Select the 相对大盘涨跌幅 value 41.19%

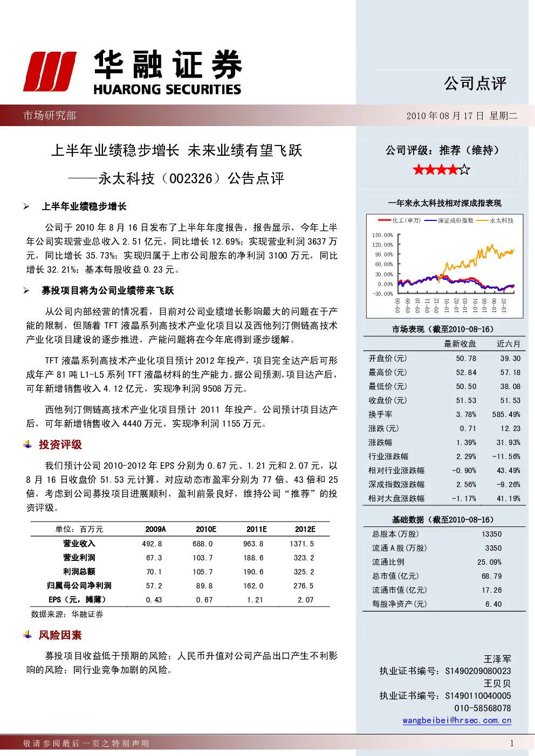[x=509, y=498]
